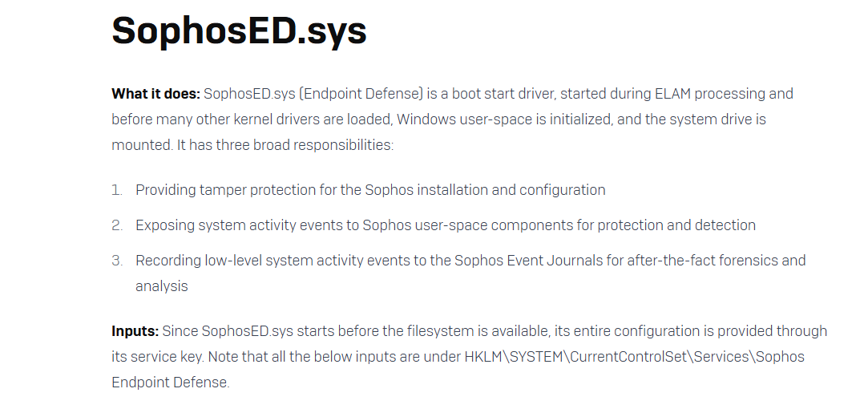Click the number 1 list marker

click(117, 190)
